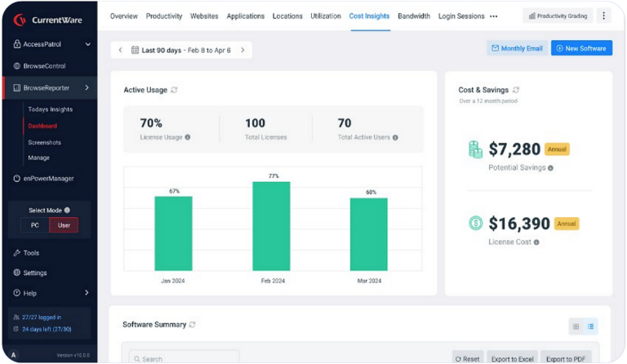
Task: Click the Potential Savings info icon
Action: [550, 168]
